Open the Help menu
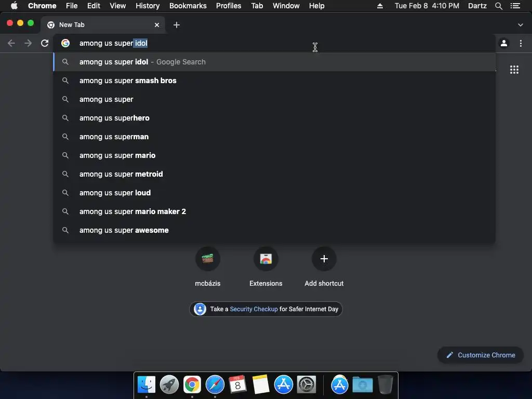Image resolution: width=532 pixels, height=399 pixels. coord(316,6)
